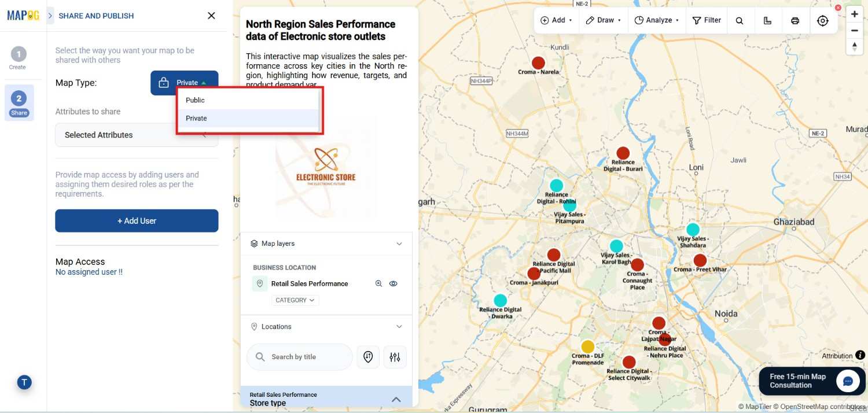Image resolution: width=868 pixels, height=413 pixels.
Task: Open the Private map type dropdown
Action: click(185, 83)
